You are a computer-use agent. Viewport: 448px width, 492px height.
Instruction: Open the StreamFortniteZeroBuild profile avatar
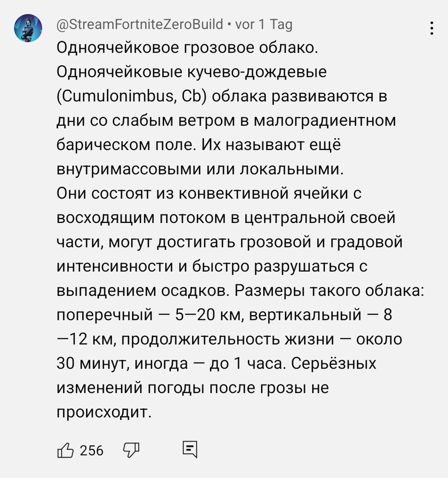click(28, 28)
